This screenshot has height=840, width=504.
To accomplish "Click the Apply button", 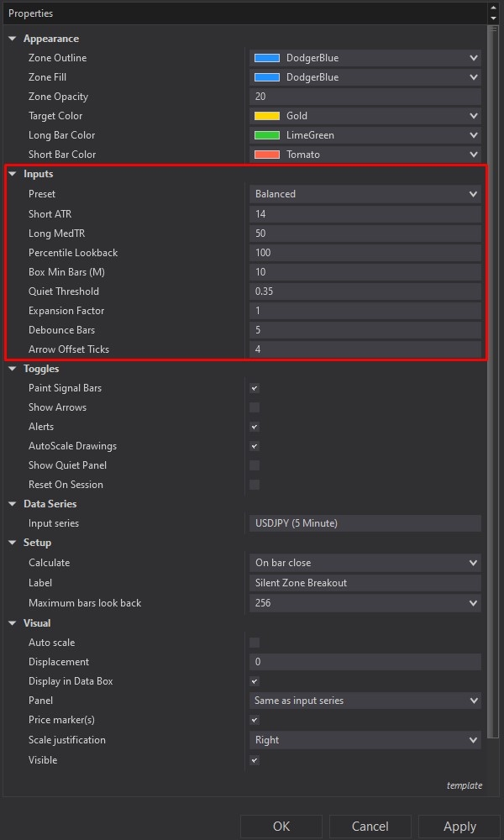I will click(x=459, y=827).
